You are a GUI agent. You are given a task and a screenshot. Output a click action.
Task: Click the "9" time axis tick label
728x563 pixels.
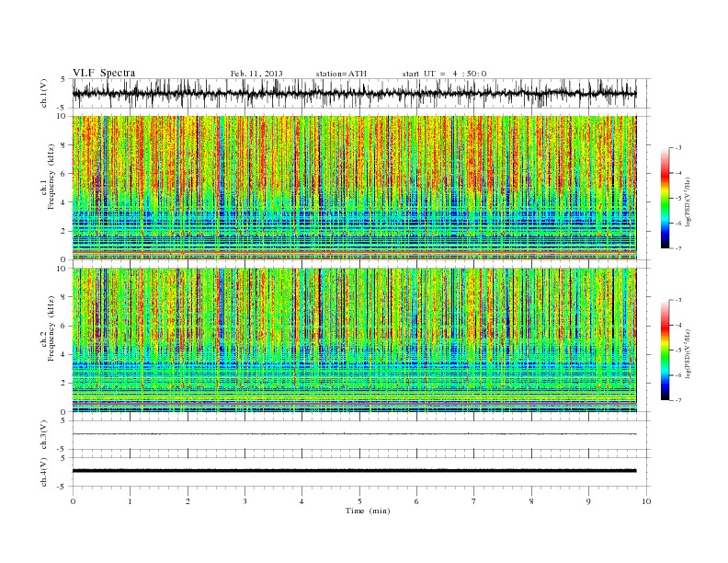point(588,501)
